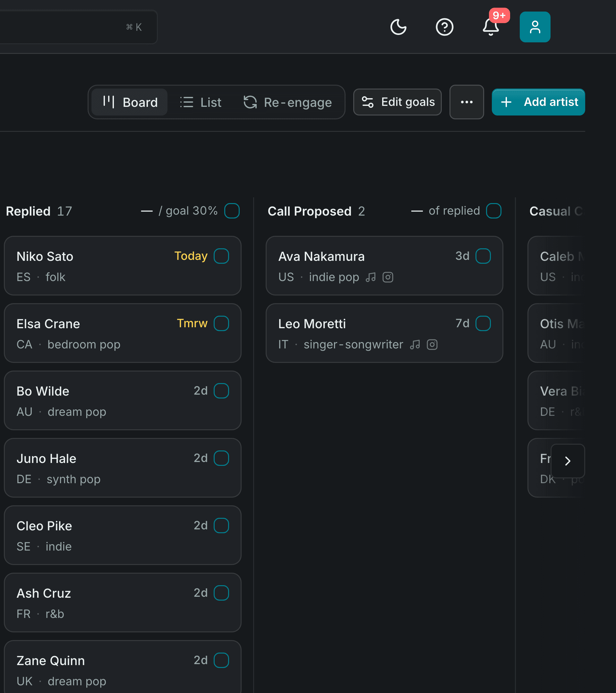Viewport: 616px width, 693px height.
Task: Open the Leo Moretti card
Action: [384, 333]
